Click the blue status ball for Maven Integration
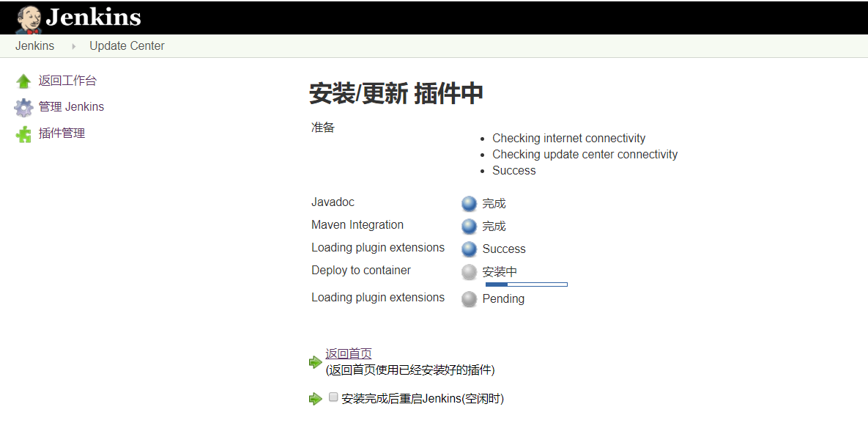868x437 pixels. [469, 227]
